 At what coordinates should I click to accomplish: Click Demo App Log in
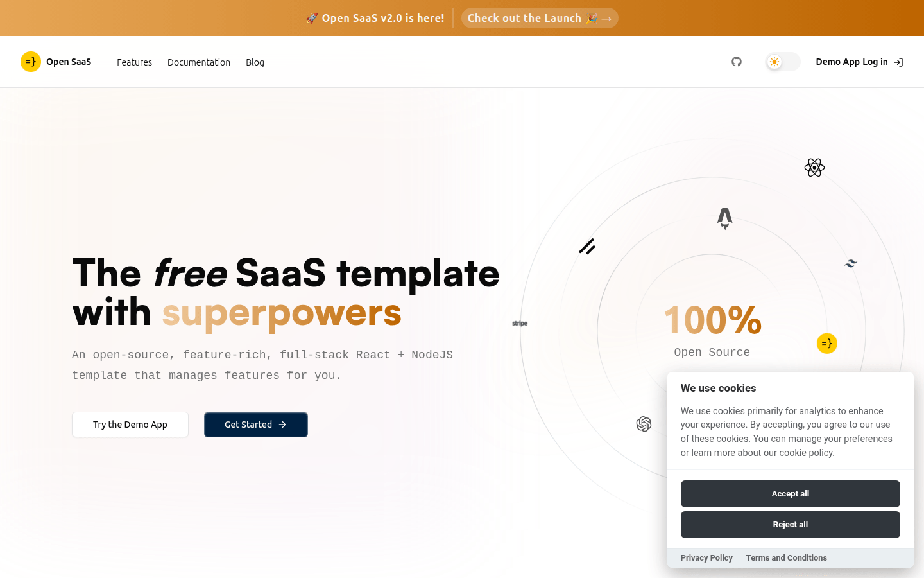tap(859, 62)
